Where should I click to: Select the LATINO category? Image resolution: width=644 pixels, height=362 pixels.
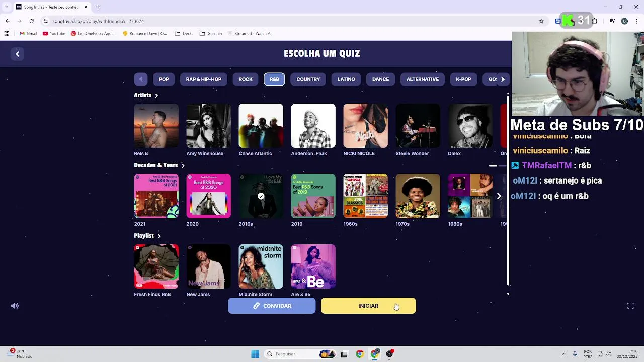346,79
